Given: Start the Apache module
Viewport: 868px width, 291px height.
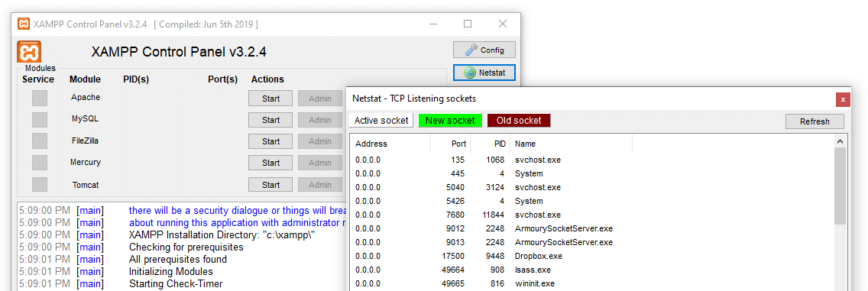Looking at the screenshot, I should click(x=270, y=99).
